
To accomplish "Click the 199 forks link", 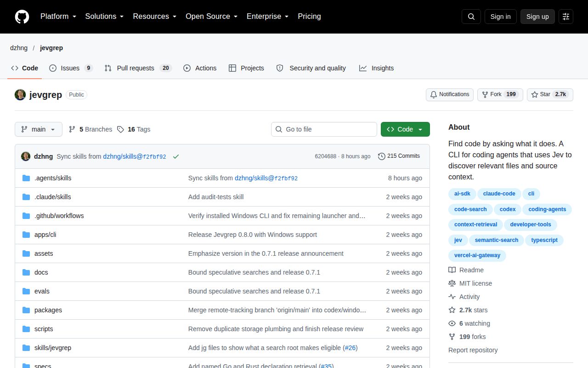I will pyautogui.click(x=467, y=337).
